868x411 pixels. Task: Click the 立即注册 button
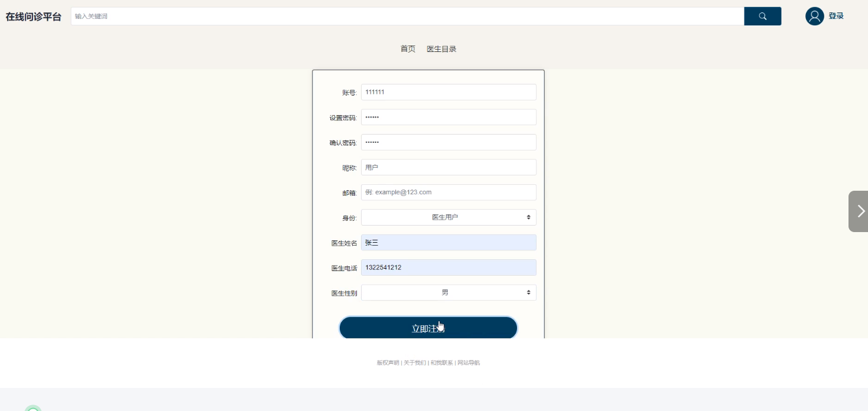[x=428, y=328]
